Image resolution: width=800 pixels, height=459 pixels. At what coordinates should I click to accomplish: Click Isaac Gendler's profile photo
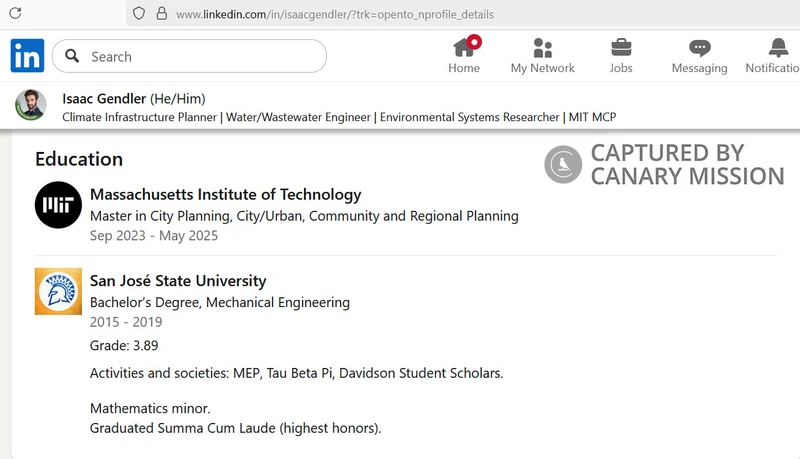click(31, 105)
